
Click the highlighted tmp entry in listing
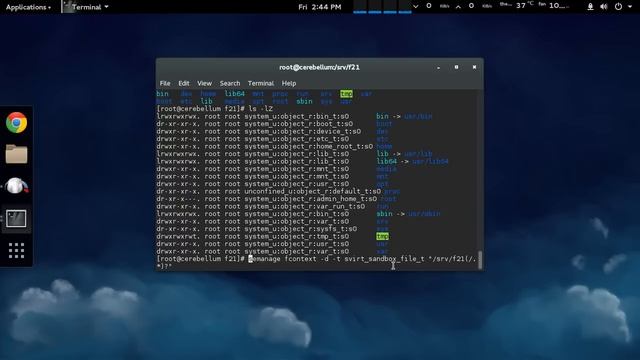pos(382,236)
